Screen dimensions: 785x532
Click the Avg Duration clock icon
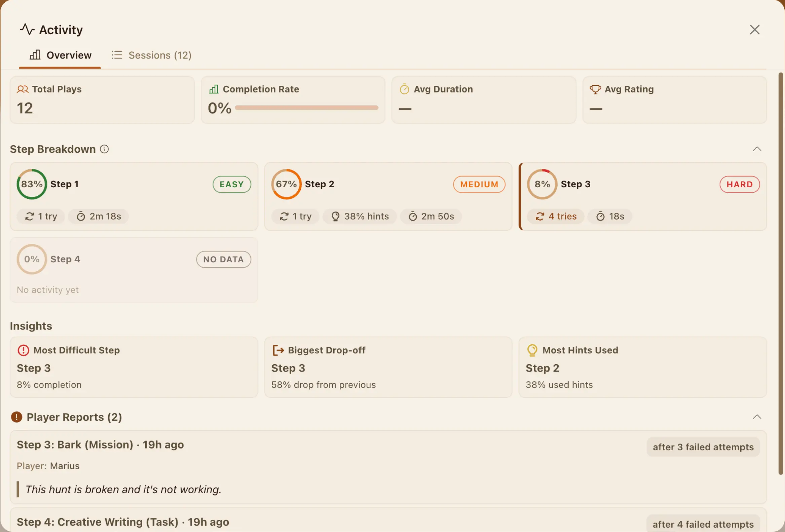pyautogui.click(x=404, y=89)
